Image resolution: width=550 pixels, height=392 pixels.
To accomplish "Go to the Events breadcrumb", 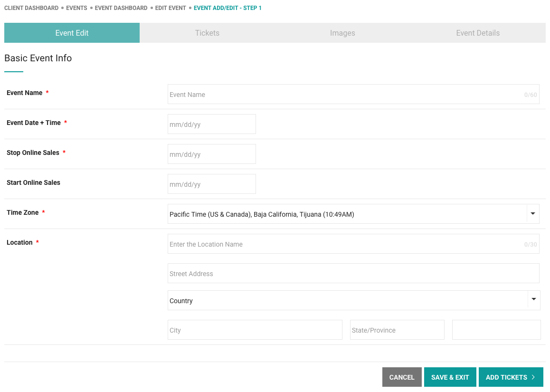I will 76,8.
